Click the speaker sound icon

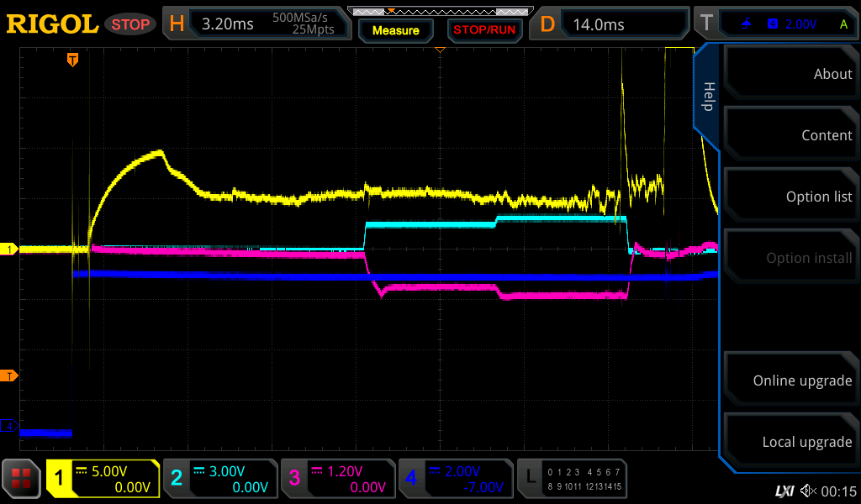pyautogui.click(x=808, y=491)
